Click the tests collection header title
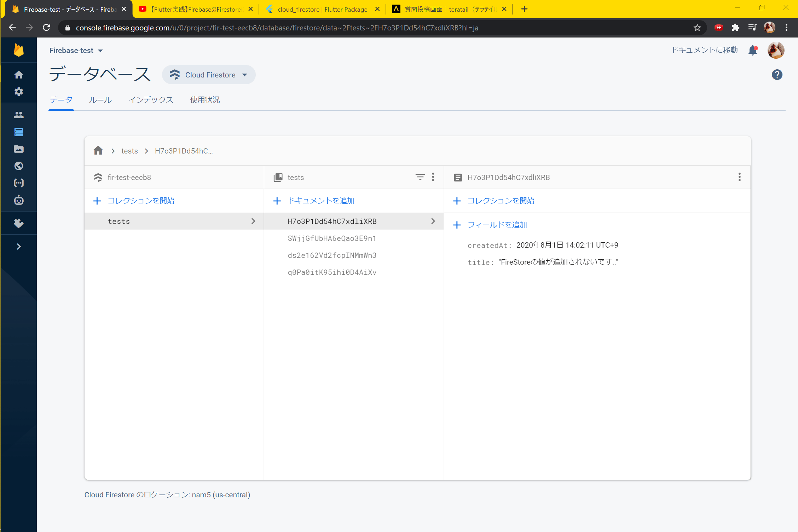The image size is (798, 532). (296, 178)
